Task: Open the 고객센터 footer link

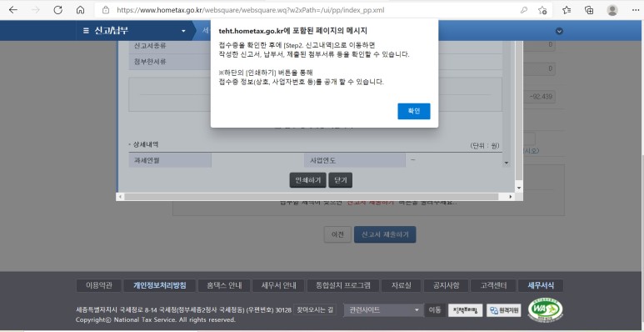Action: 493,285
